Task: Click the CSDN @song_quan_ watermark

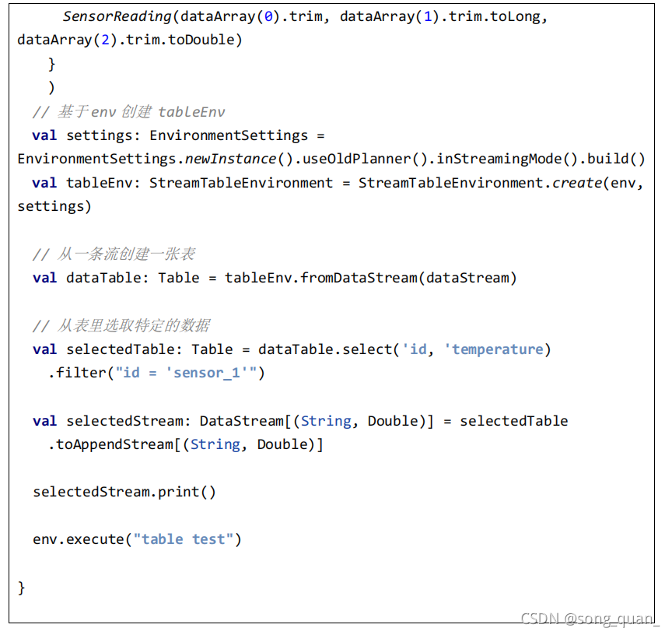Action: coord(589,619)
